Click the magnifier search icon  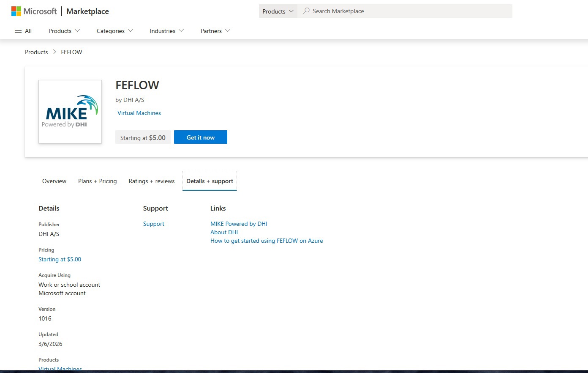pyautogui.click(x=306, y=11)
